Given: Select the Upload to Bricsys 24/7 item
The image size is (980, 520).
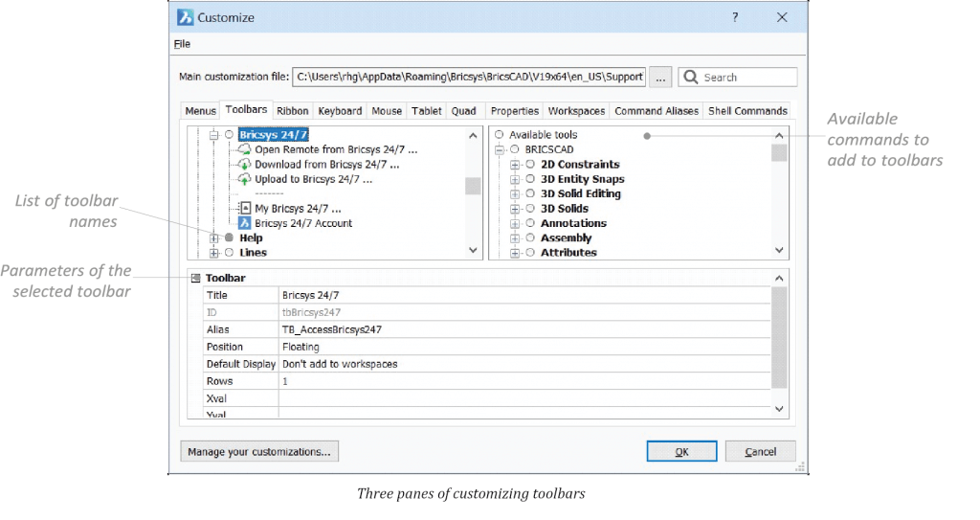Looking at the screenshot, I should pos(313,179).
